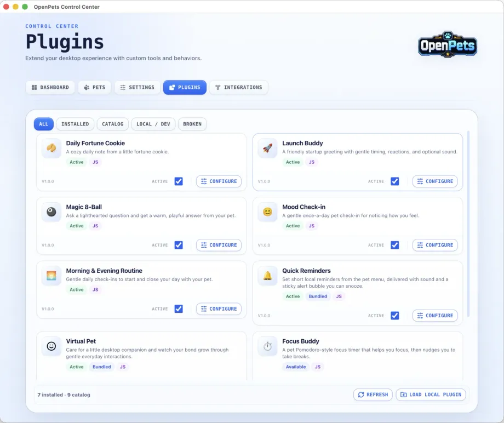Click the JS tag on Focus Buddy
The width and height of the screenshot is (504, 423).
318,367
